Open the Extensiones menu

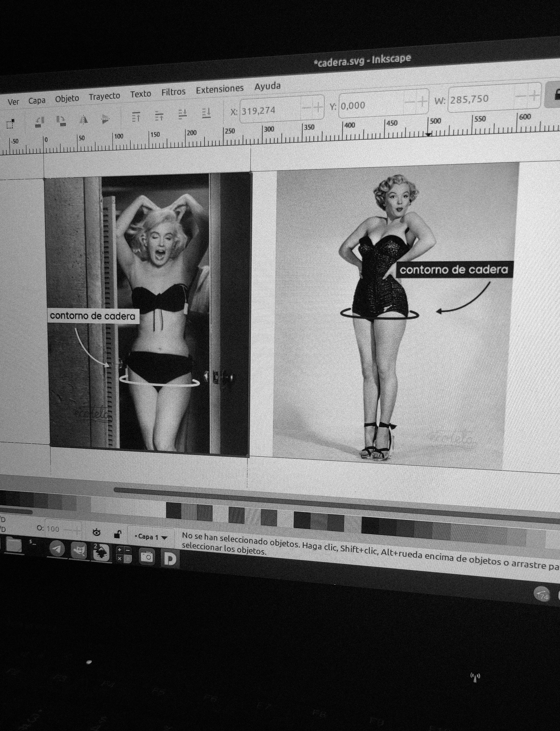220,89
